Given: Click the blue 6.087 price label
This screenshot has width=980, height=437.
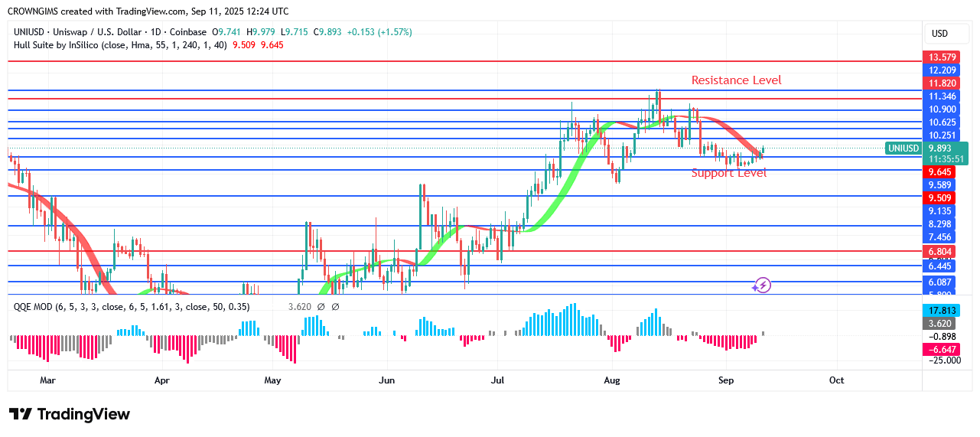Looking at the screenshot, I should [939, 282].
